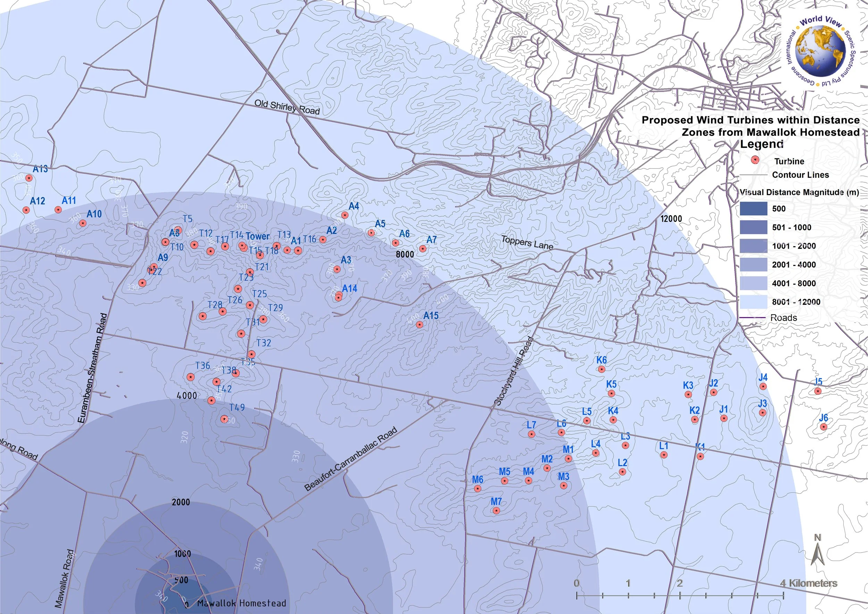Image resolution: width=868 pixels, height=614 pixels.
Task: Click the "Tower" map label
Action: 258,236
